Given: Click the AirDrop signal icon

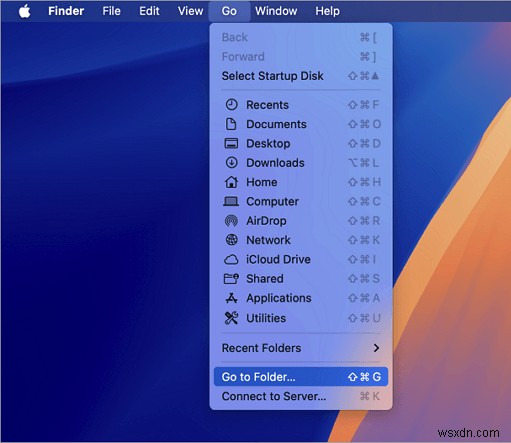Looking at the screenshot, I should (x=231, y=221).
